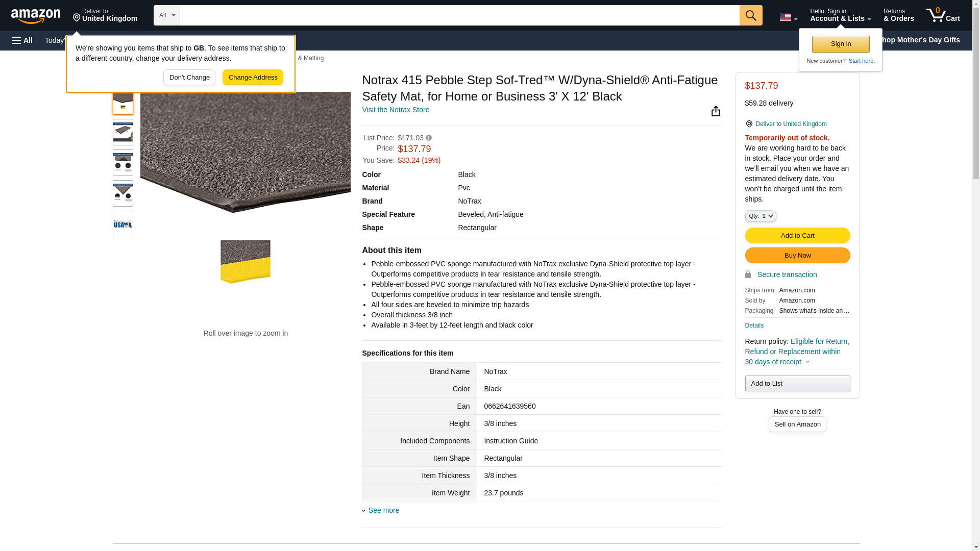Viewport: 980px width, 551px height.
Task: Click the Amazon logo
Action: point(36,16)
